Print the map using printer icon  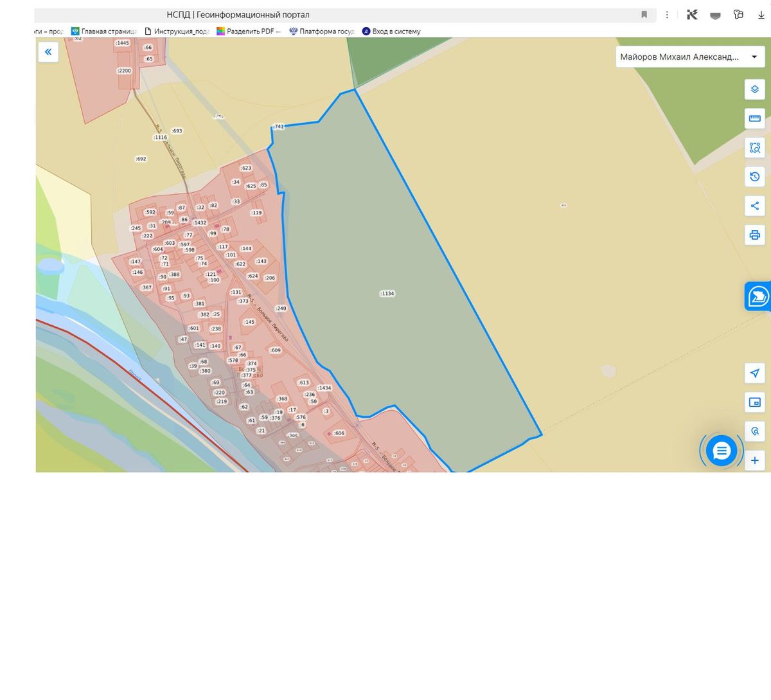click(x=755, y=235)
